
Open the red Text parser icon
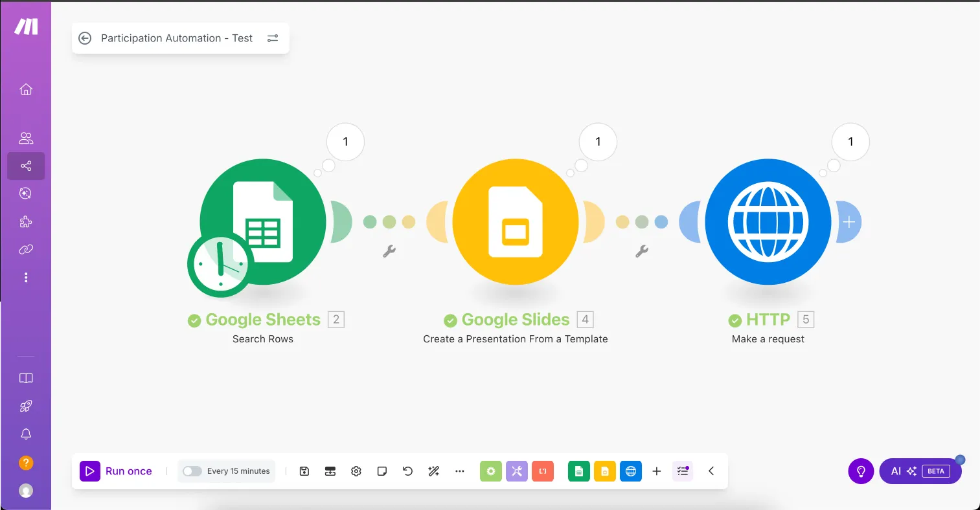tap(543, 471)
